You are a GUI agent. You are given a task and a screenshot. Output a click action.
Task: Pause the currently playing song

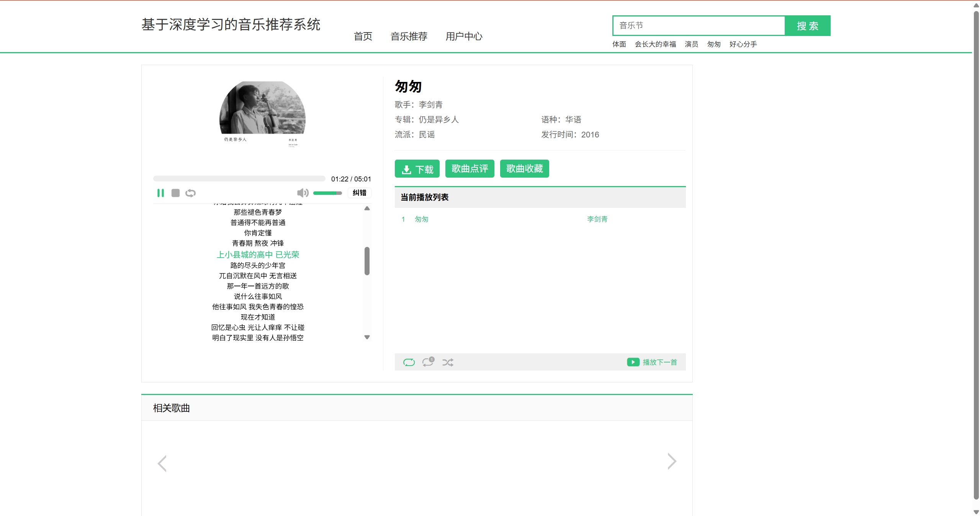[x=160, y=193]
